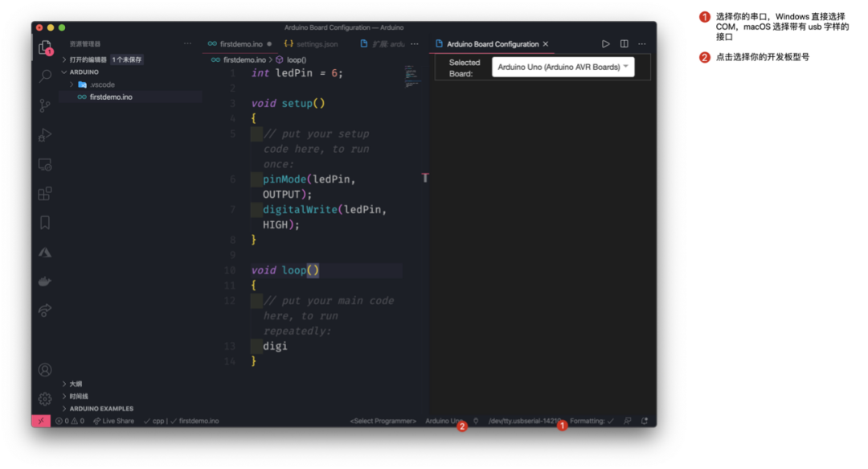Open firstdemo.ino in the file tree
Viewport: 868px width, 469px height.
[x=111, y=97]
